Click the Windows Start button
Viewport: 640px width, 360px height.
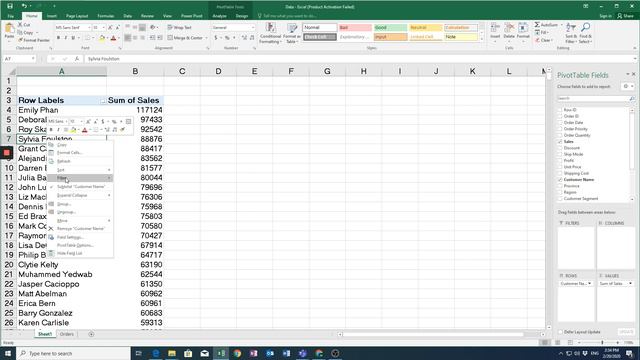tap(8, 353)
